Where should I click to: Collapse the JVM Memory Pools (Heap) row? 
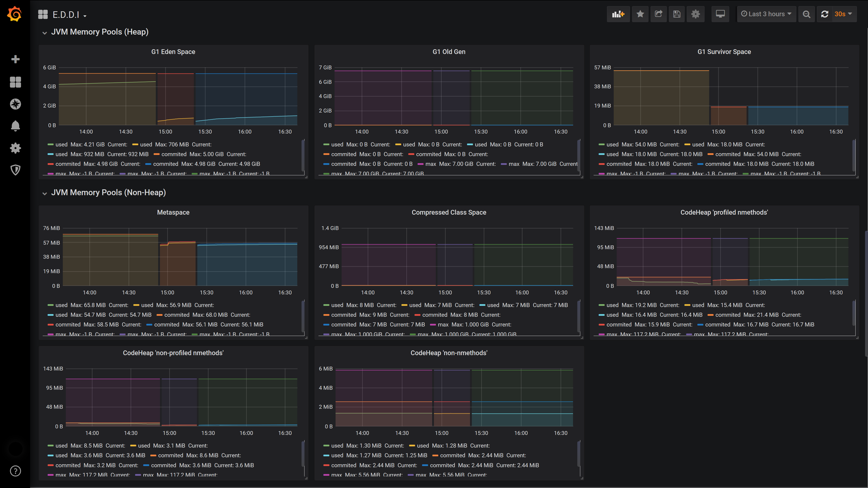click(99, 32)
